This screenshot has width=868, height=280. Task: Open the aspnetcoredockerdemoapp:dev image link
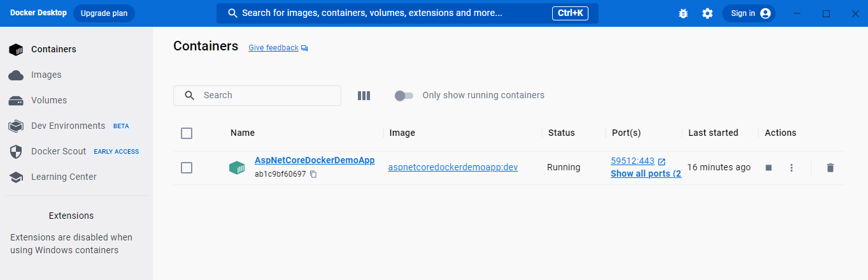click(x=453, y=167)
